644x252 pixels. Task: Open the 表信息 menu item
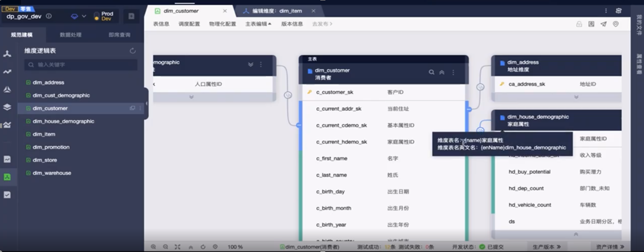click(161, 24)
